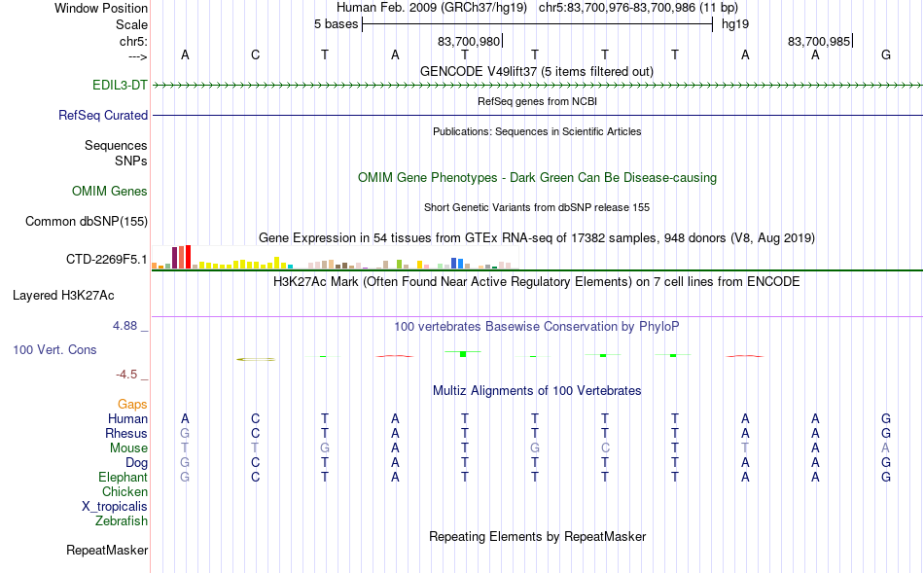Click the Dog species label
The image size is (924, 573).
click(136, 463)
